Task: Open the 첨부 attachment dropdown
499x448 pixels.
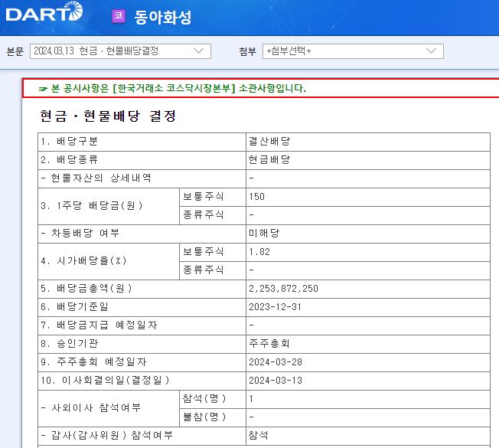Action: pyautogui.click(x=353, y=51)
